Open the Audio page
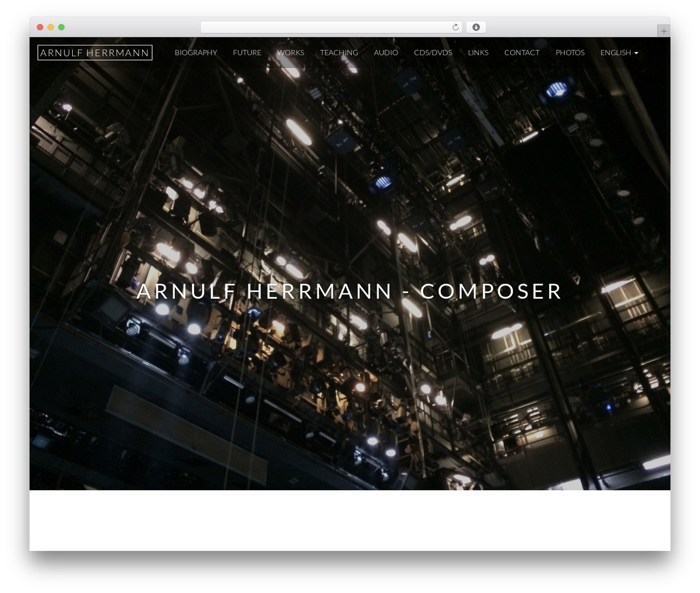This screenshot has width=700, height=593. (386, 53)
